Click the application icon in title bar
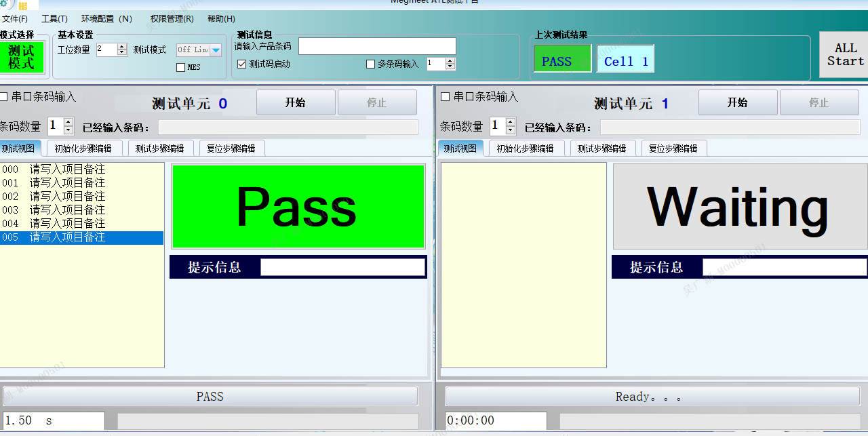The height and width of the screenshot is (436, 868). 6,4
